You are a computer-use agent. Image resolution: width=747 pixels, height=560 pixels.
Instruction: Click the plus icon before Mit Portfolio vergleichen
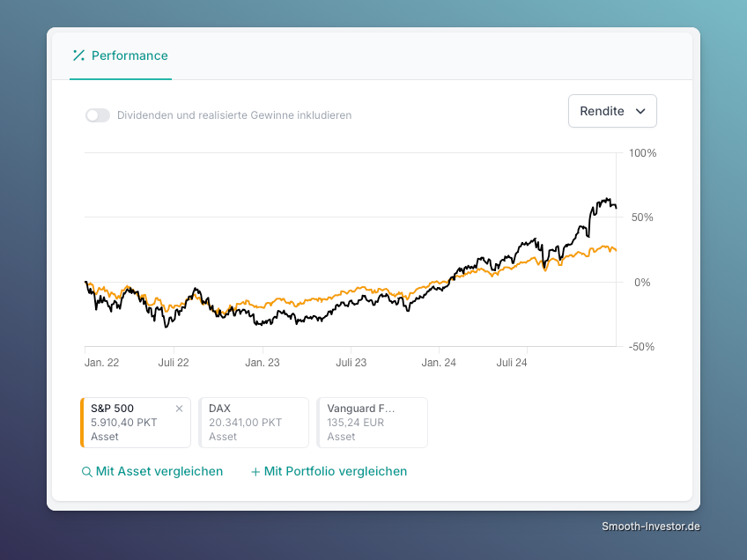point(255,472)
